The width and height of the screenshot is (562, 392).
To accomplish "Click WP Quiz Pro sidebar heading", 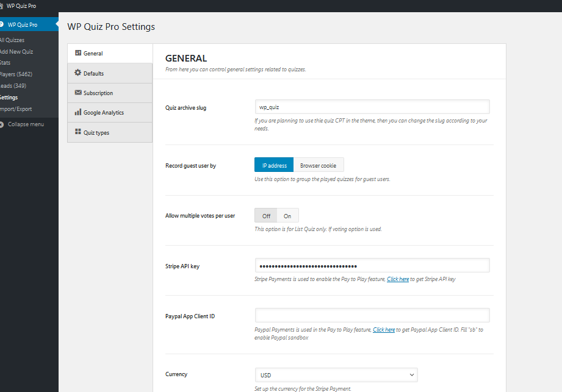I will pyautogui.click(x=23, y=25).
